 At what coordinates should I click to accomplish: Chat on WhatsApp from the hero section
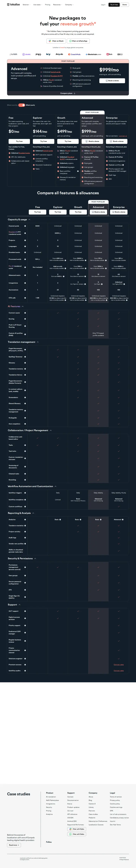click(78, 41)
